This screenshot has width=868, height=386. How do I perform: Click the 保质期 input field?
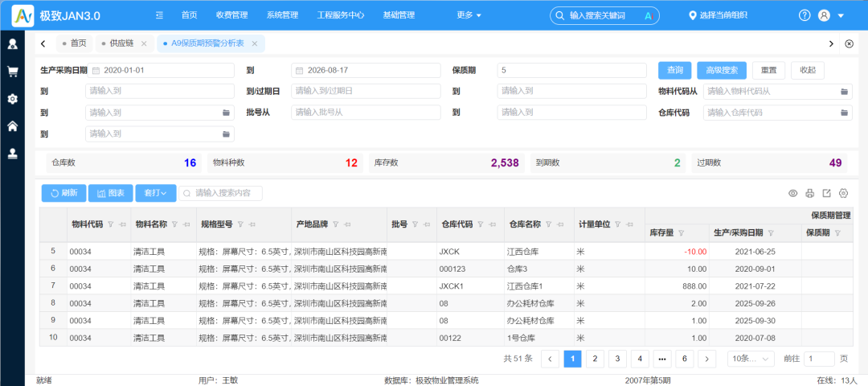pyautogui.click(x=572, y=70)
